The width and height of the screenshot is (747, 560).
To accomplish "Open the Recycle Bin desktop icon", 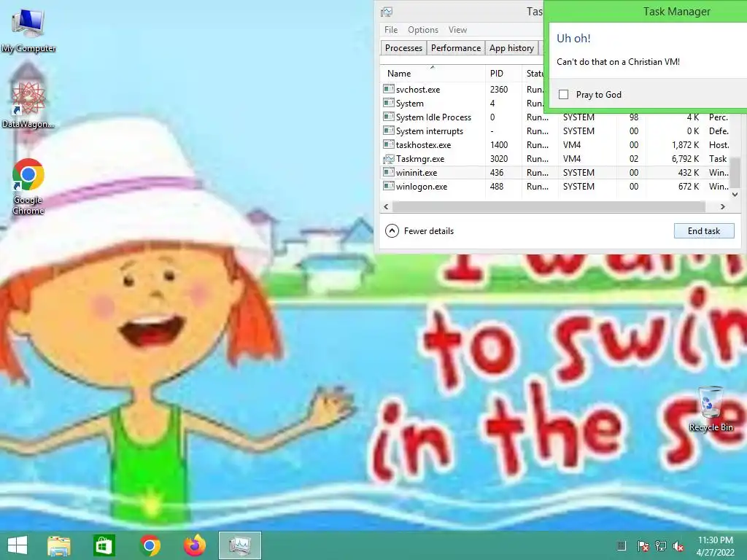I will [711, 409].
